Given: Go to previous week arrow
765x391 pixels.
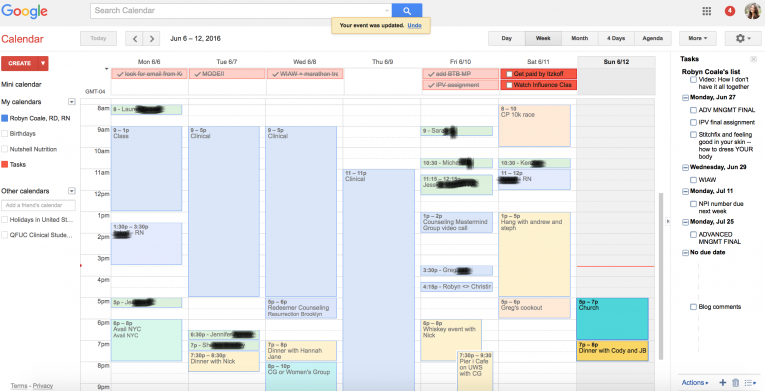Looking at the screenshot, I should pos(135,39).
